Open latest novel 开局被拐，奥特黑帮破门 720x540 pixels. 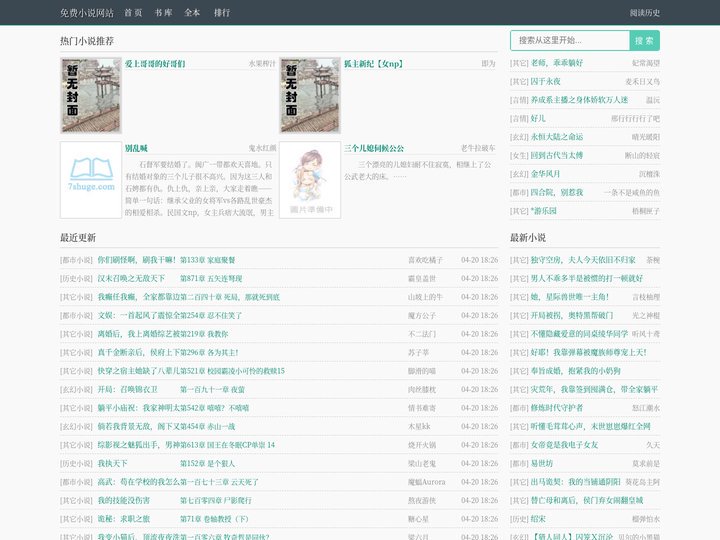[x=572, y=315]
